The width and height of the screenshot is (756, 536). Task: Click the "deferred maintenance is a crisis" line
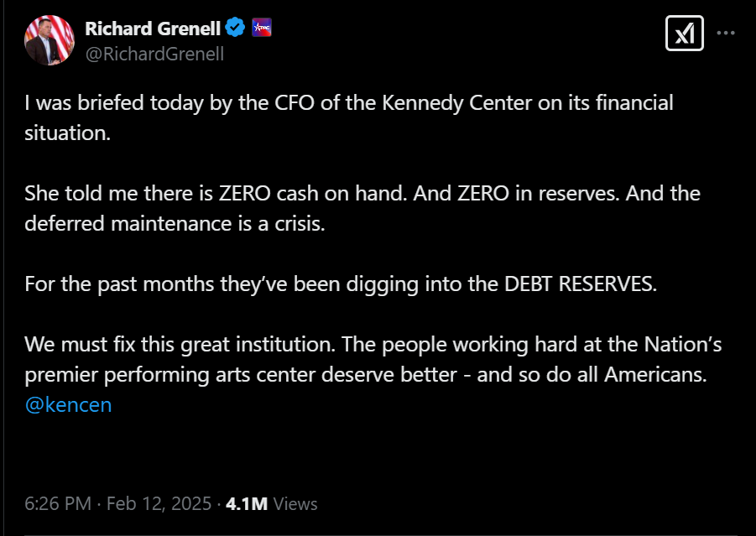click(174, 223)
